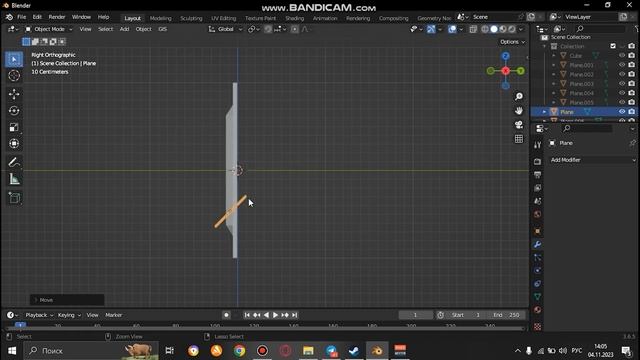Image resolution: width=640 pixels, height=360 pixels.
Task: Open the Render properties tab
Action: click(x=538, y=162)
